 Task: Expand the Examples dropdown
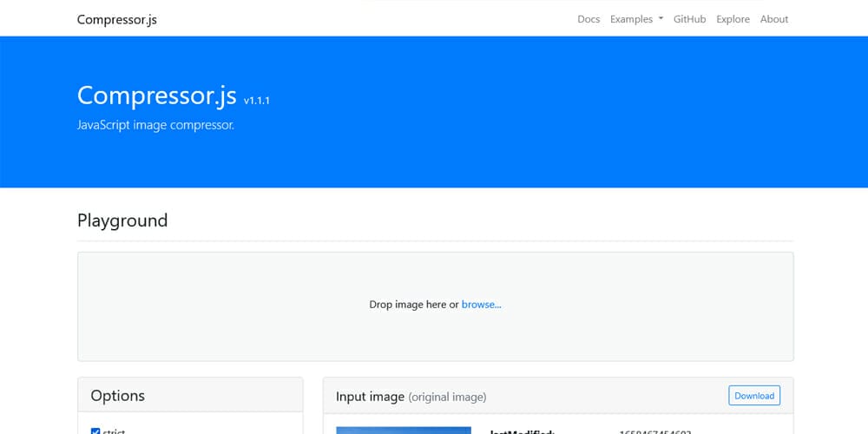636,19
